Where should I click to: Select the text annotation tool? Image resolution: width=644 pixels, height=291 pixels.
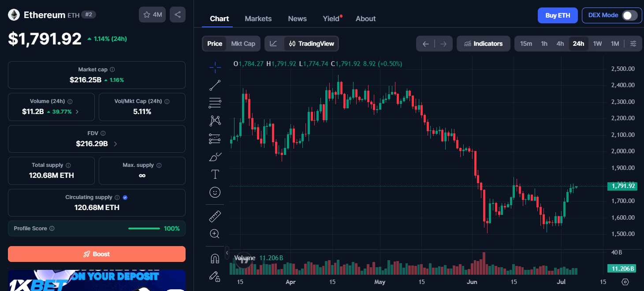click(215, 174)
